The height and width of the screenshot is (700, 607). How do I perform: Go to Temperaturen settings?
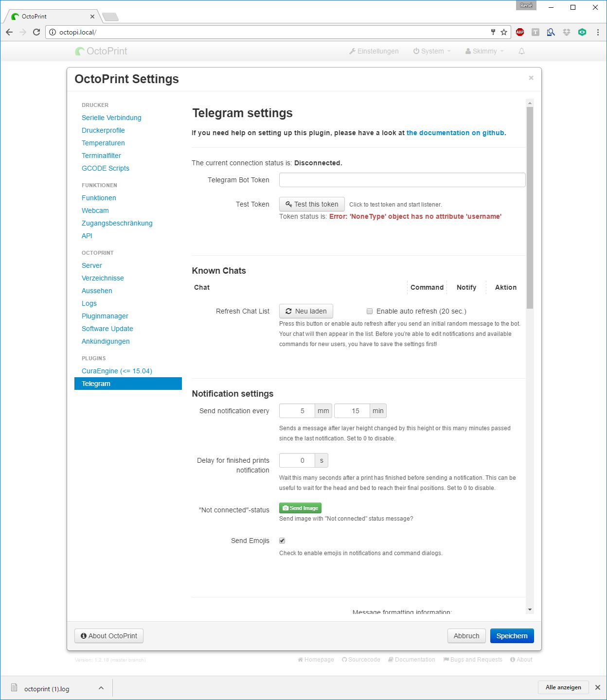(103, 143)
